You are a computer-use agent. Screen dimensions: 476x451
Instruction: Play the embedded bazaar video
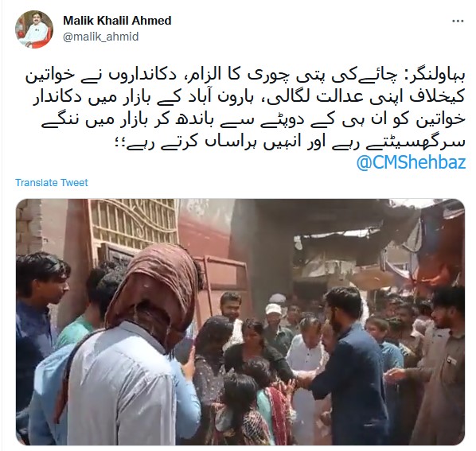click(x=240, y=322)
